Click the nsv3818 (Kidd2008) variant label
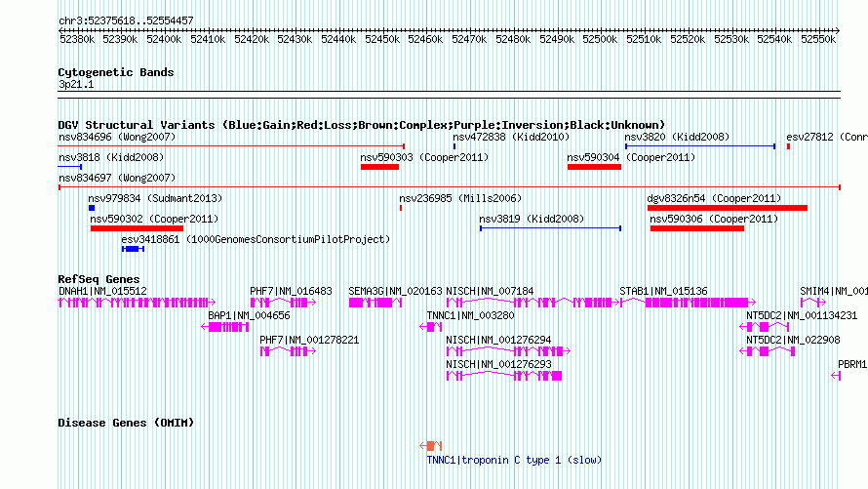Viewport: 868px width, 489px height. 111,157
